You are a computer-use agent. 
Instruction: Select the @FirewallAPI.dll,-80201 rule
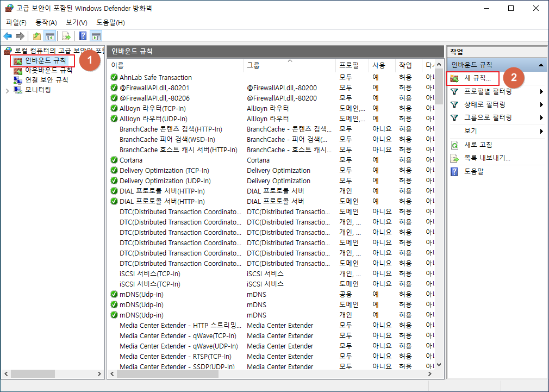click(154, 88)
